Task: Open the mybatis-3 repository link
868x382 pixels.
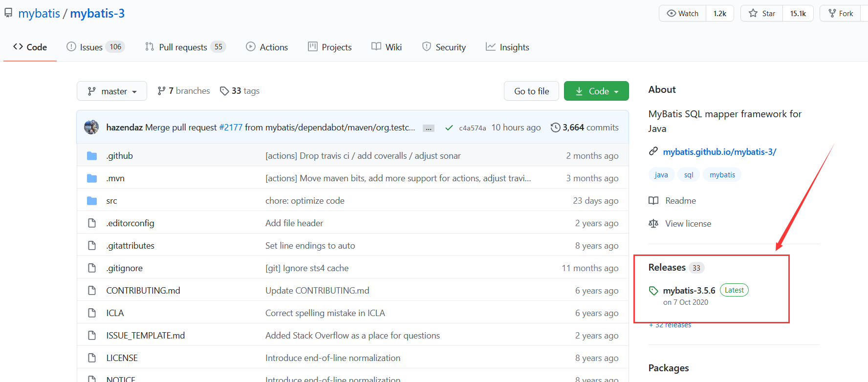Action: click(97, 13)
